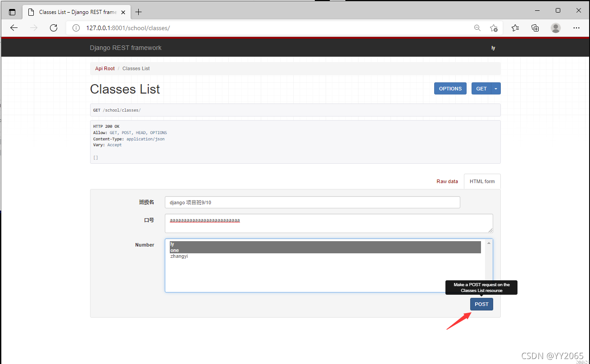Viewport: 590px width, 364px height.
Task: Click the browser back arrow
Action: pyautogui.click(x=14, y=28)
